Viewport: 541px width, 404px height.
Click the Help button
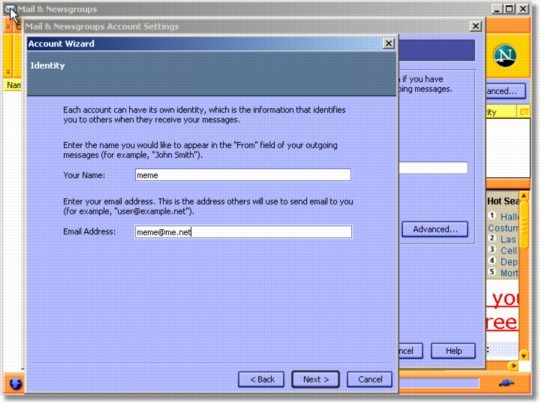point(453,351)
